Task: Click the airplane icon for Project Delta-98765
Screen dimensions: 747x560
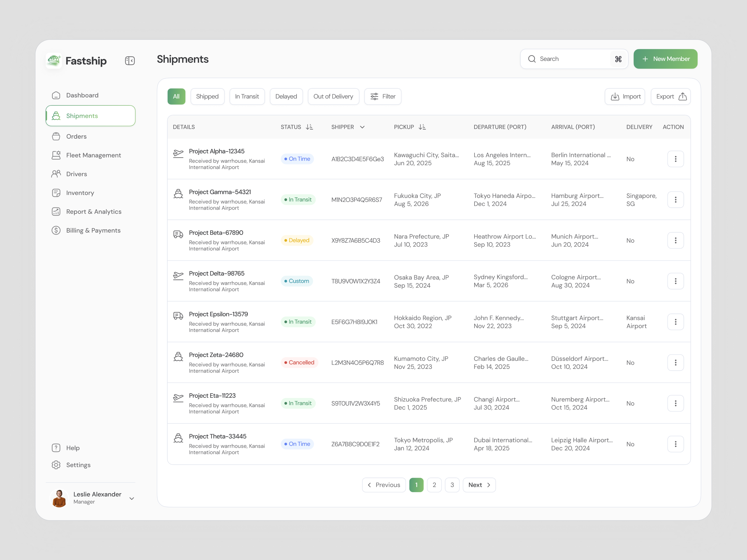Action: point(178,276)
